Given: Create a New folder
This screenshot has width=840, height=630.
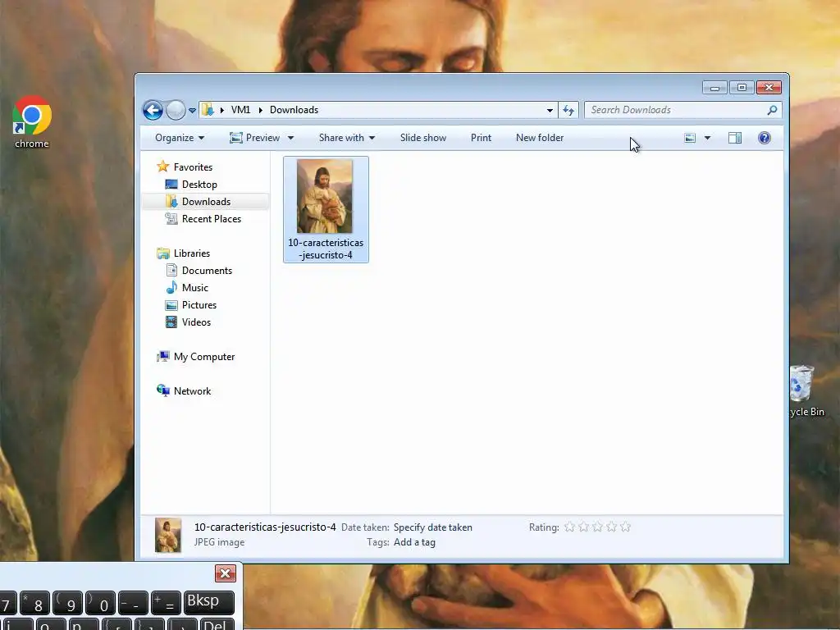Looking at the screenshot, I should (x=540, y=138).
